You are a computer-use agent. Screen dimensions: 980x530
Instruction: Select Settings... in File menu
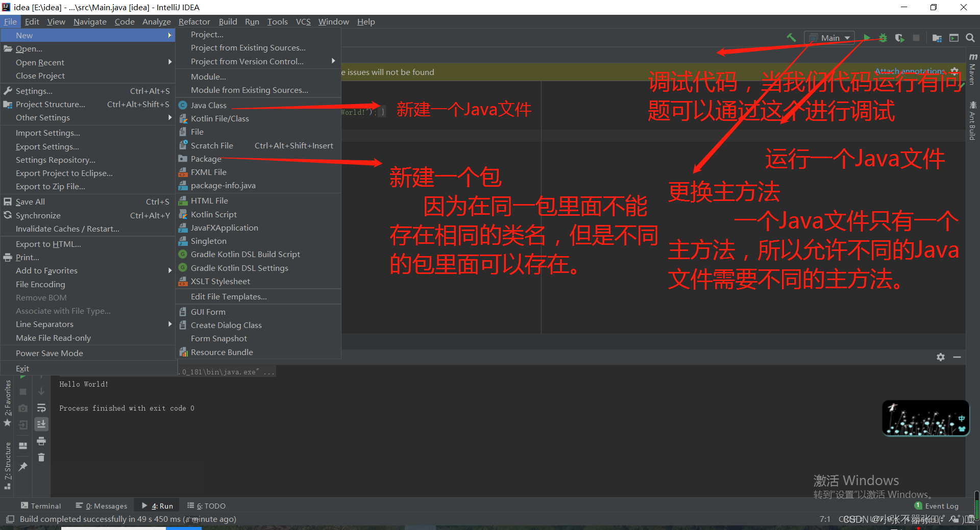[x=88, y=91]
